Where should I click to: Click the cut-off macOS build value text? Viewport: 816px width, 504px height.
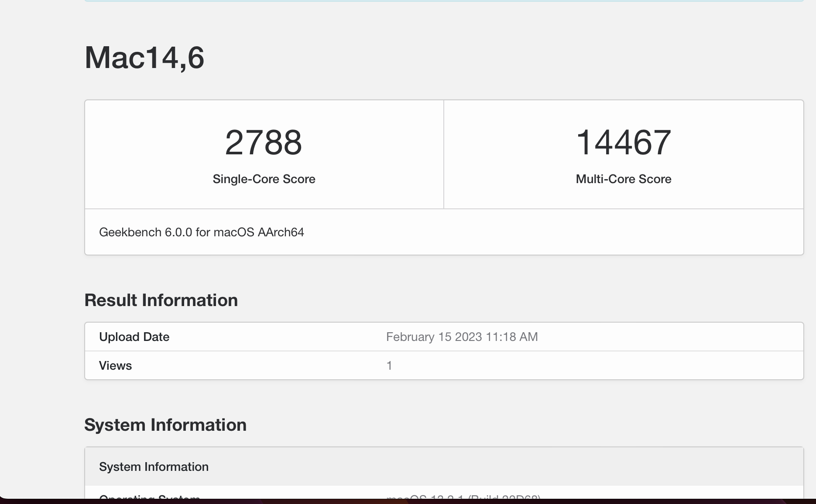click(463, 497)
